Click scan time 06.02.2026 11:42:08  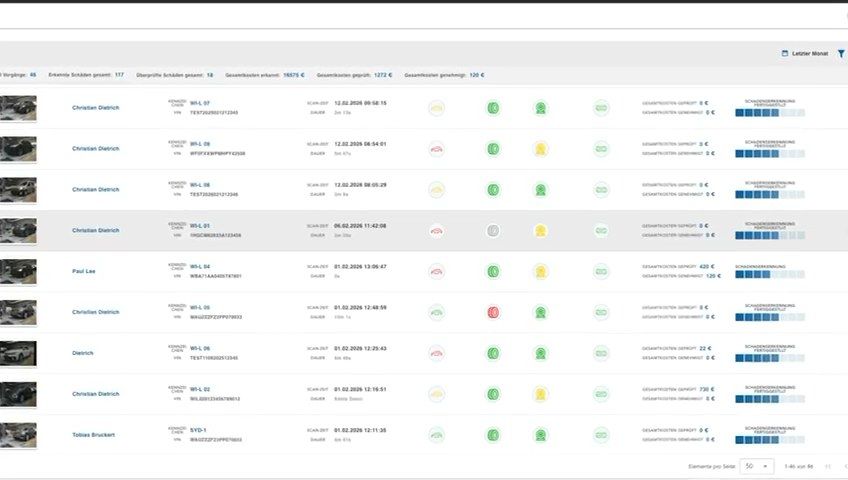point(360,226)
